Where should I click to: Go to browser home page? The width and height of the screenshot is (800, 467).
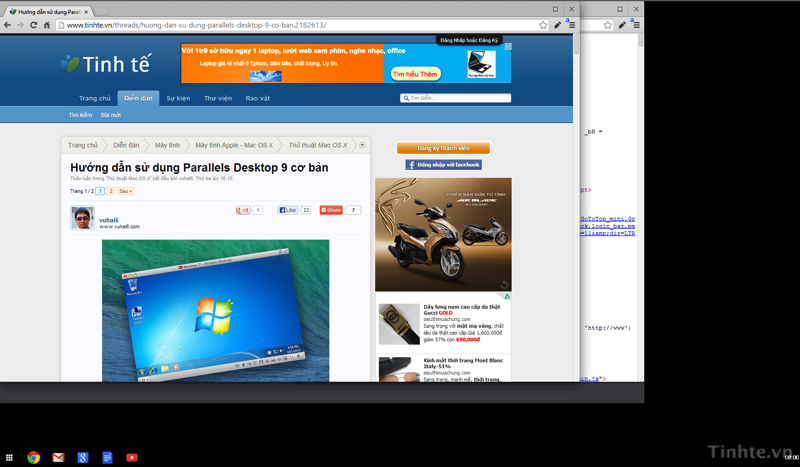tap(46, 25)
